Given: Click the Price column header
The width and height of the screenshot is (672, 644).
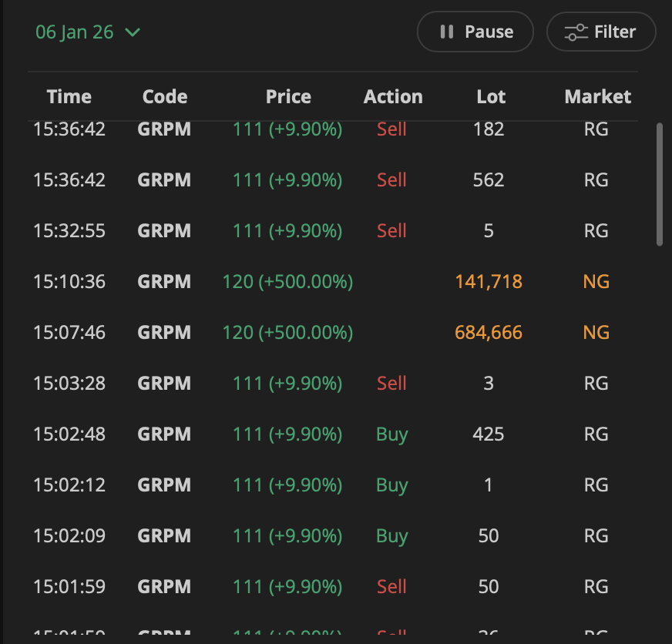Looking at the screenshot, I should click(288, 96).
